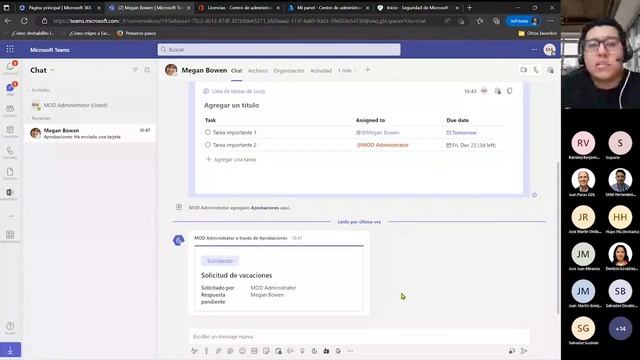Start a new chat with compose icon
Screen dimensions: 640x360
147,70
